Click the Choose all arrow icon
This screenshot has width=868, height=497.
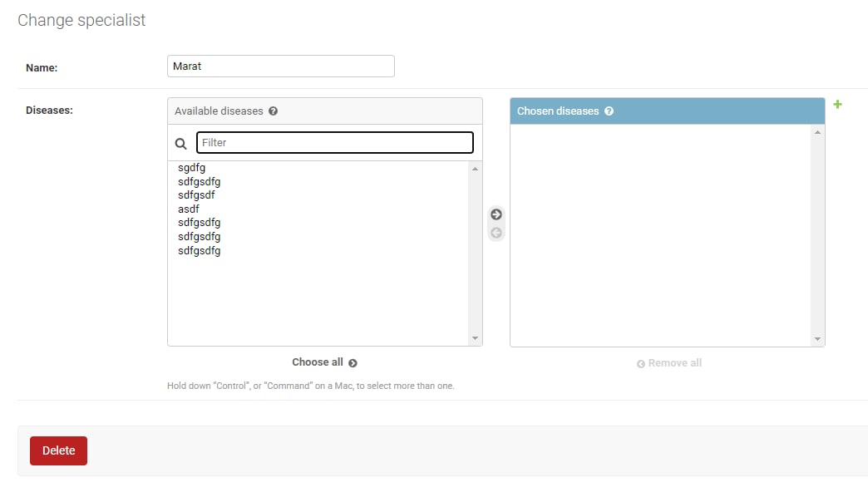pos(353,363)
